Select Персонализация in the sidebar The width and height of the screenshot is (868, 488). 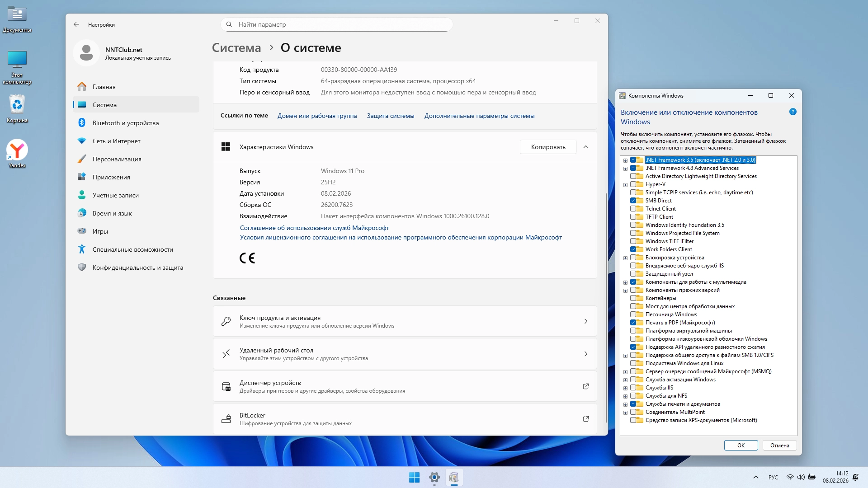click(117, 159)
